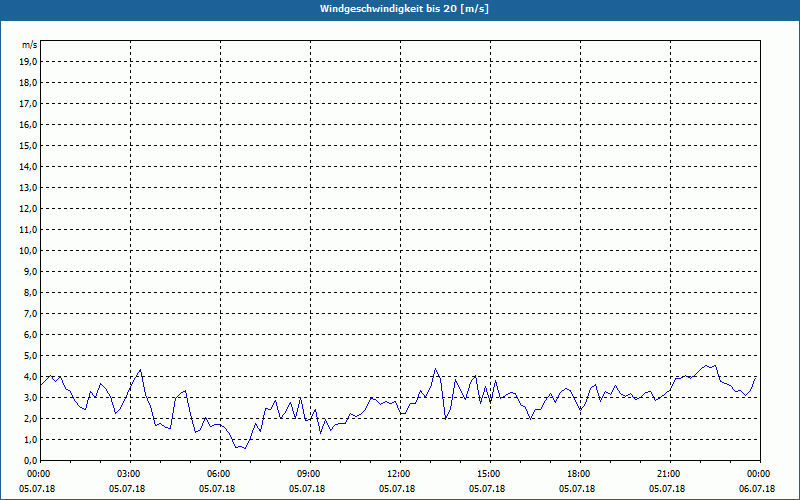Image resolution: width=800 pixels, height=500 pixels.
Task: Click the chart title 'Windgeschwindigkeit bis 20 [m/s]'
Action: point(404,9)
